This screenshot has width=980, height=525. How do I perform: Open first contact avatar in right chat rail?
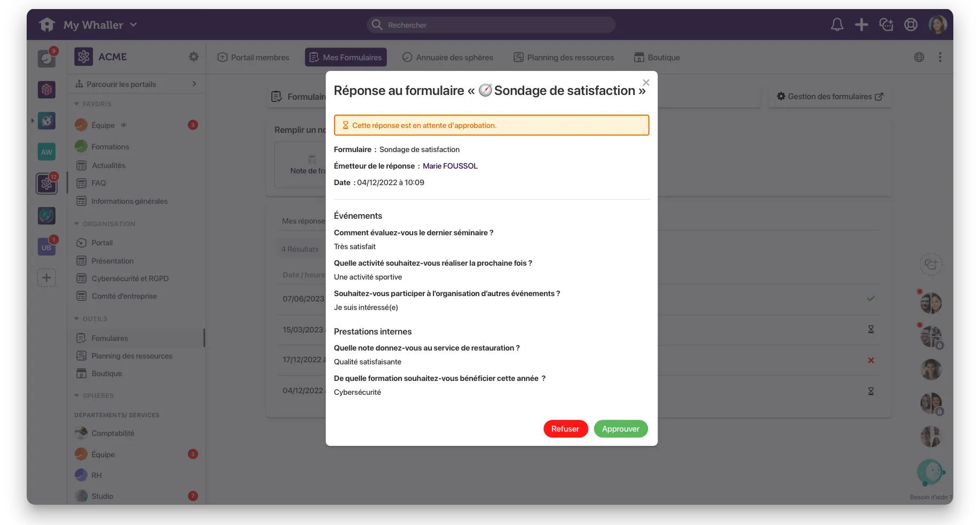pyautogui.click(x=931, y=303)
